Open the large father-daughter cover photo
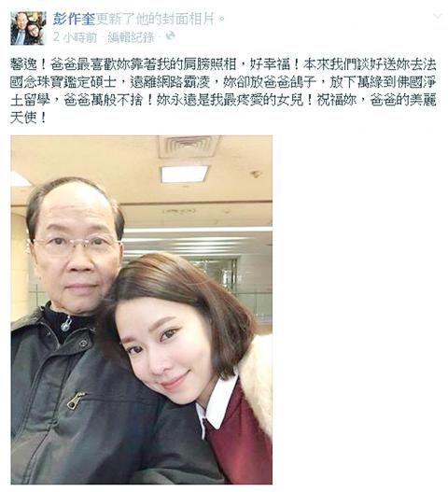The height and width of the screenshot is (492, 448). 142,310
